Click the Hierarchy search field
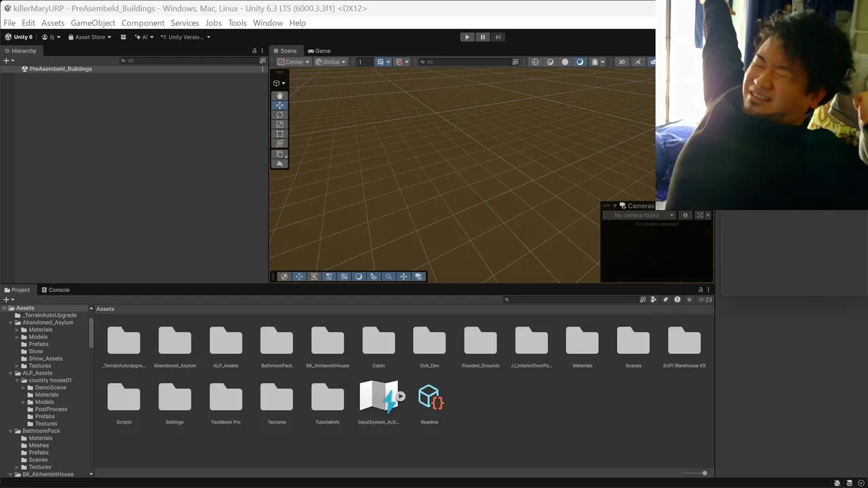The height and width of the screenshot is (488, 868). (x=189, y=60)
